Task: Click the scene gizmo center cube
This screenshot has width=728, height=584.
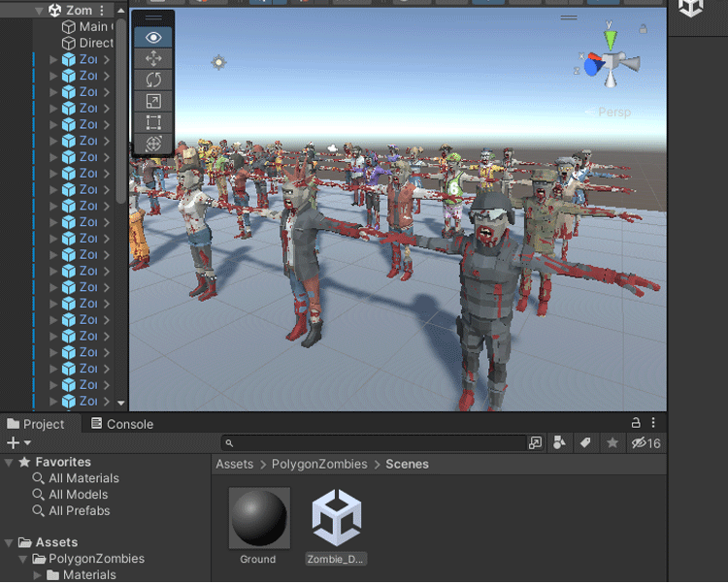Action: pos(610,61)
